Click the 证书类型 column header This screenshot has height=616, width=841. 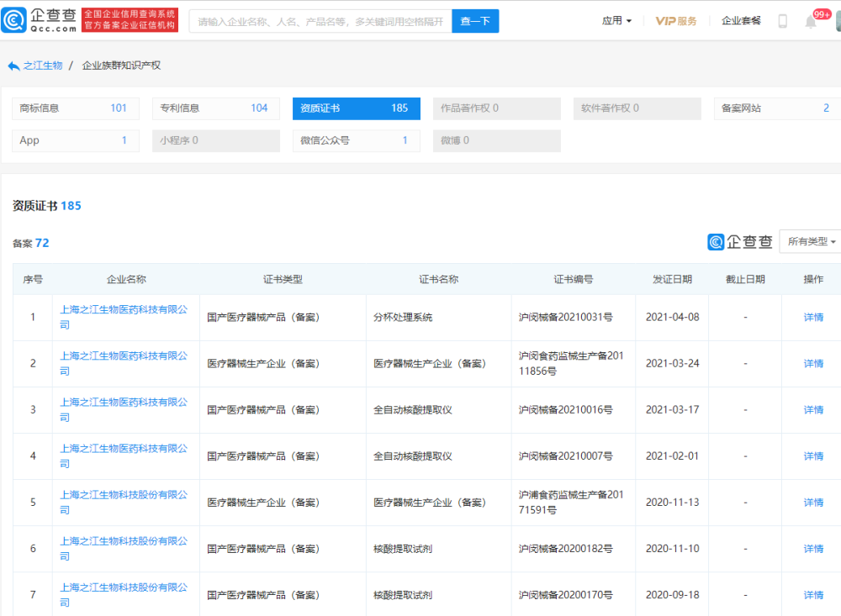pos(283,279)
